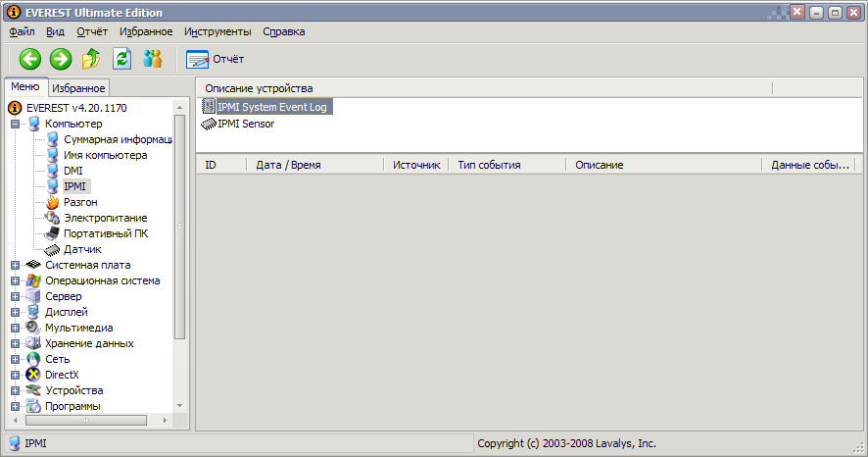The image size is (868, 457).
Task: Refresh the page with the refresh icon
Action: (121, 59)
